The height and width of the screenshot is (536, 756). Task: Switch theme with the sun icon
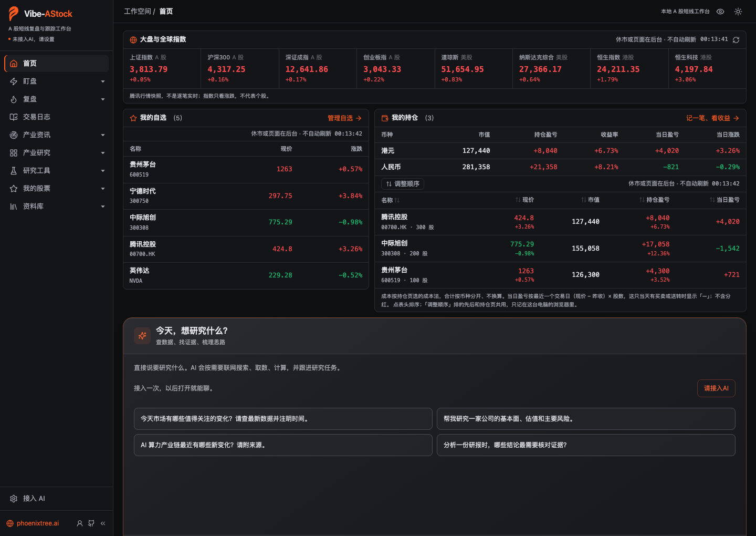pyautogui.click(x=738, y=12)
